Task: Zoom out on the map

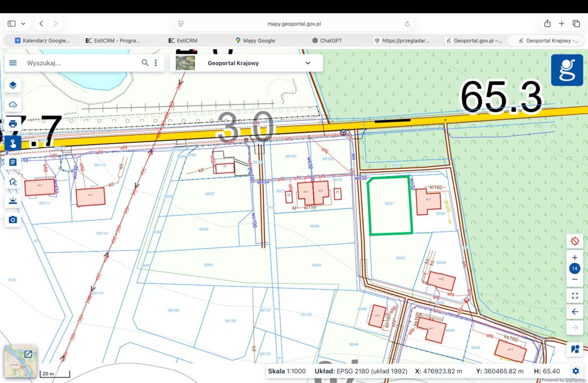Action: 575,280
